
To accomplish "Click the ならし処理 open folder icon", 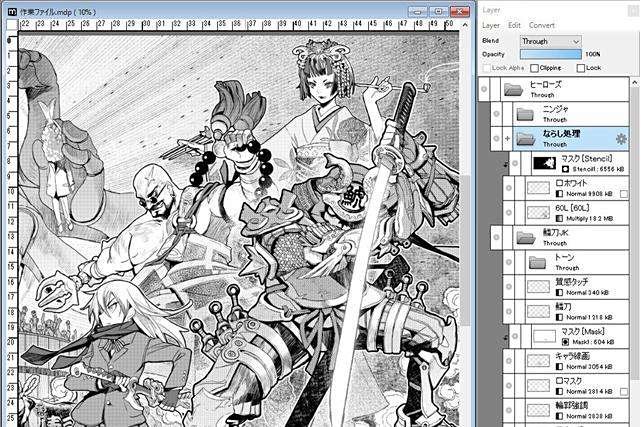I will point(526,139).
